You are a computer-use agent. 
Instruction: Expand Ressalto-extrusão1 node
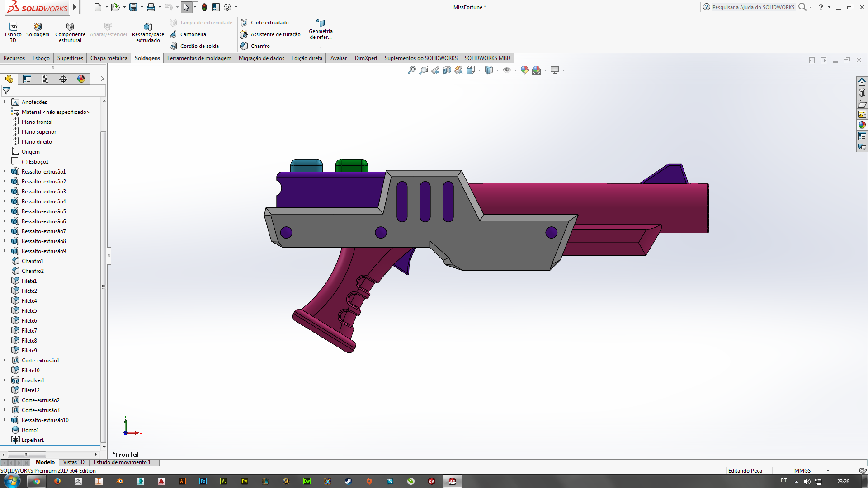tap(5, 172)
